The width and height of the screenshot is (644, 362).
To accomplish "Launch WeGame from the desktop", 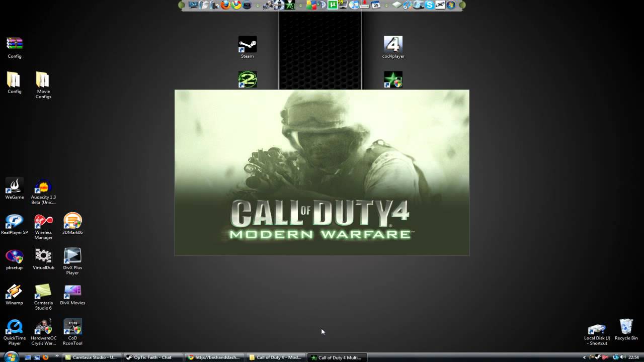I will click(14, 188).
